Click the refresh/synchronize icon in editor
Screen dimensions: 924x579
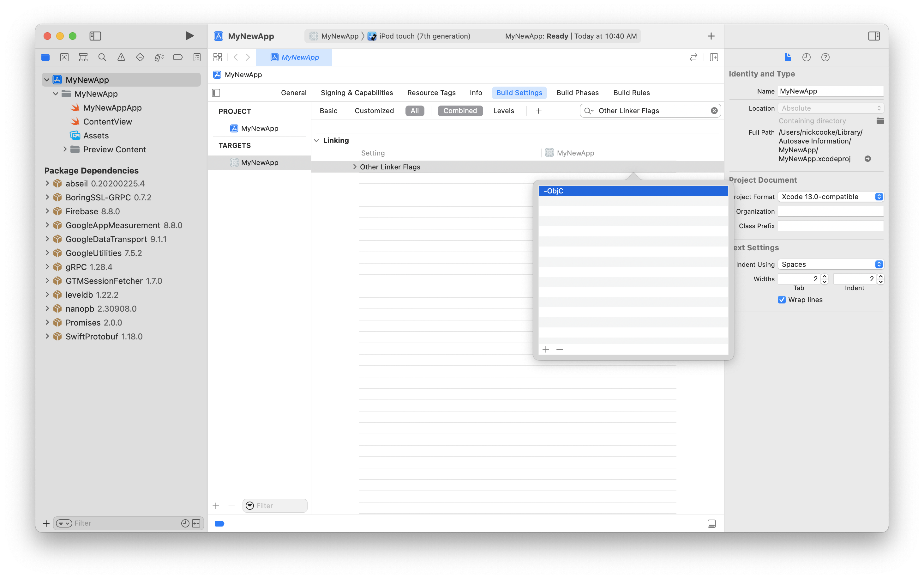coord(693,57)
